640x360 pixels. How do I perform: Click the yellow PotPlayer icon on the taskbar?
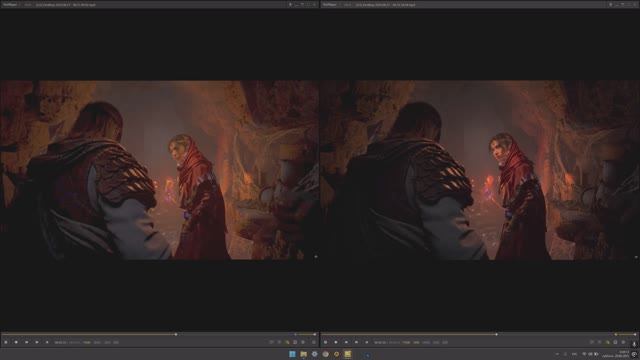pos(347,354)
